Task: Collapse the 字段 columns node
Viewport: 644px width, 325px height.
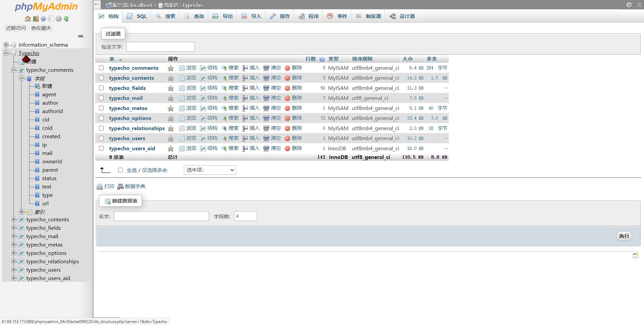Action: point(21,78)
